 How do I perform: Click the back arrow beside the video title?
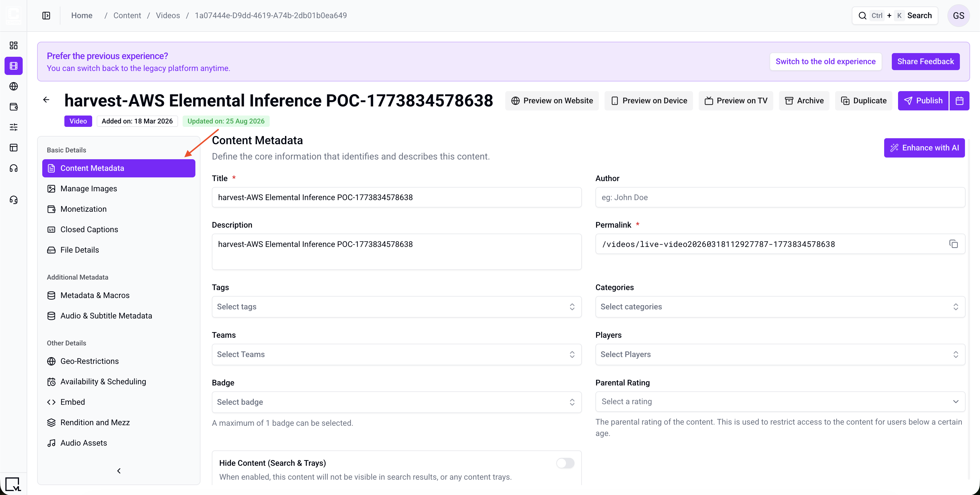pyautogui.click(x=47, y=100)
